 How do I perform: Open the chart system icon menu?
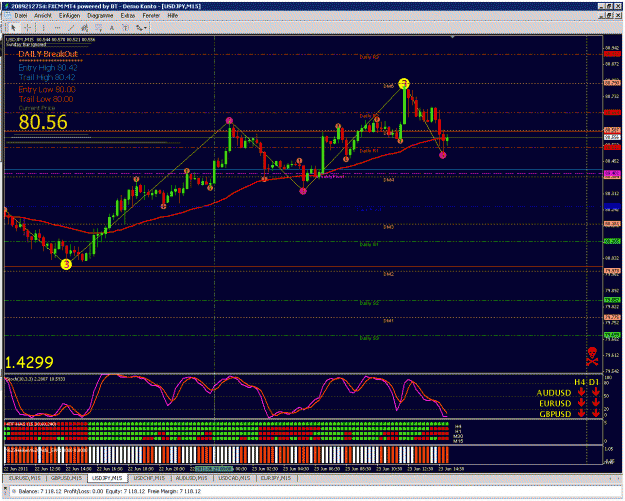coord(8,16)
